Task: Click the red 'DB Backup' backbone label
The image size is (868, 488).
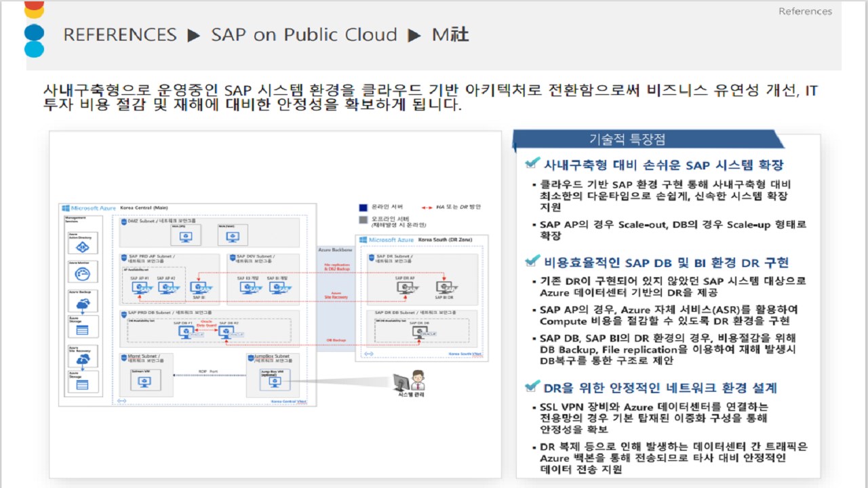Action: 336,340
